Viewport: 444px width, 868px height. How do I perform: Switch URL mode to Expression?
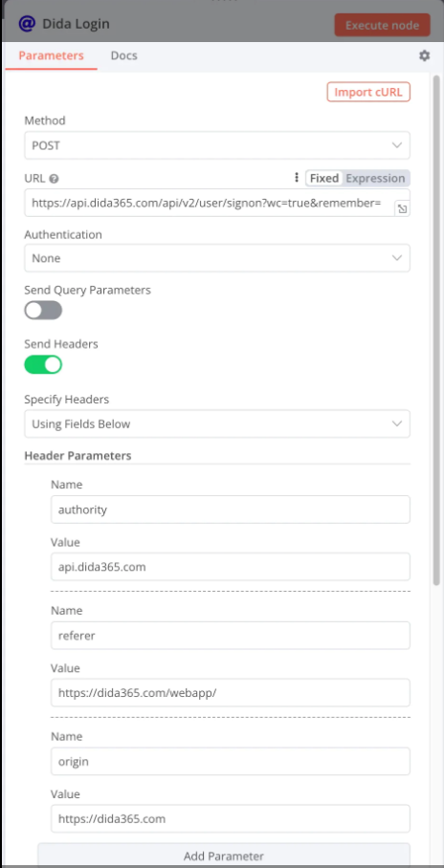tap(375, 178)
